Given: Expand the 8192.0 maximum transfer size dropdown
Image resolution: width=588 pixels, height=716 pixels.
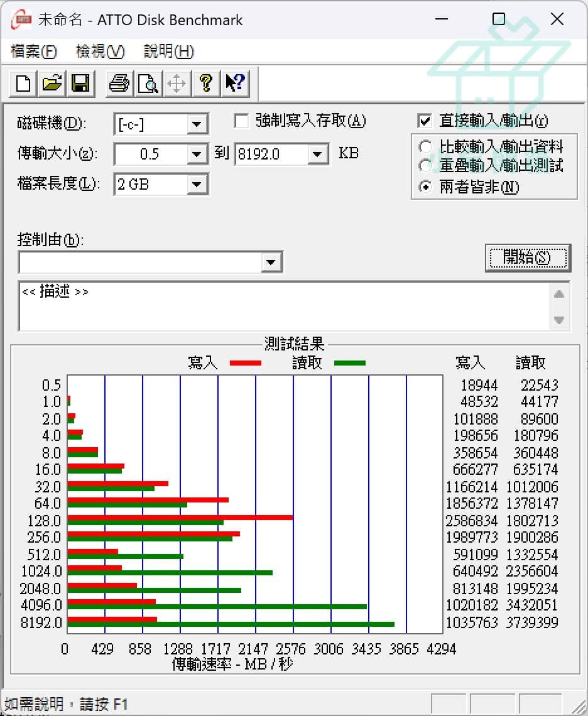Looking at the screenshot, I should tap(317, 155).
